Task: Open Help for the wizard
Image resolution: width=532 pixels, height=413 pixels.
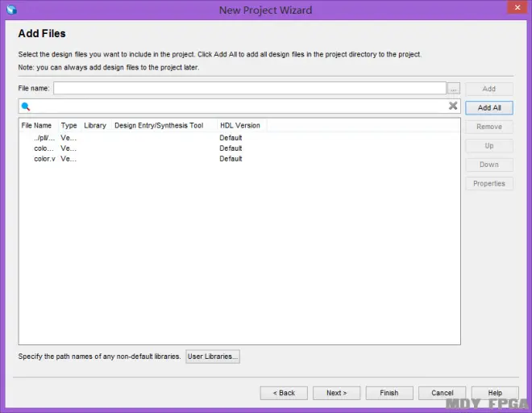Action: coord(495,393)
